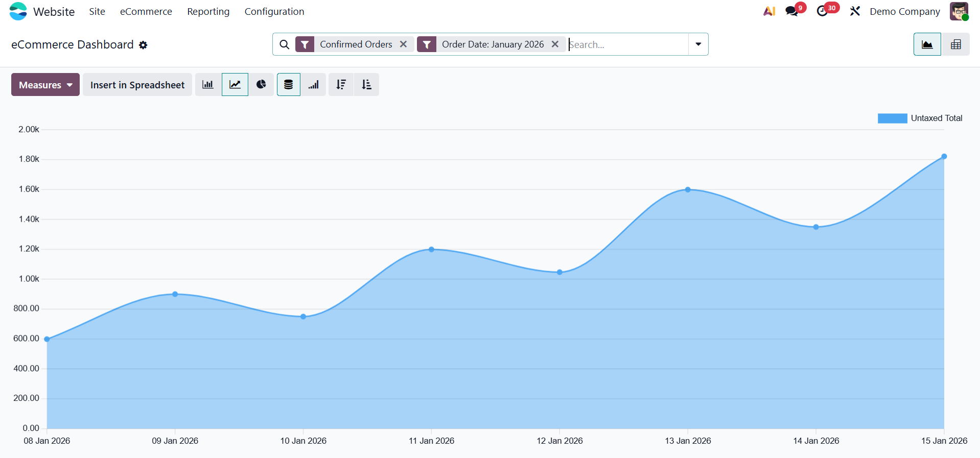This screenshot has height=458, width=980.
Task: Open the Reporting menu
Action: (208, 11)
